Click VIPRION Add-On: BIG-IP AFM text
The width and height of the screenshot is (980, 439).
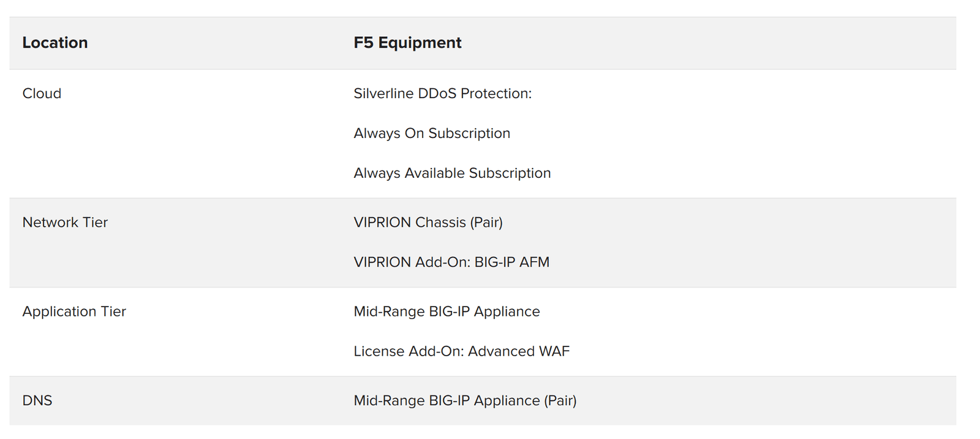(451, 262)
